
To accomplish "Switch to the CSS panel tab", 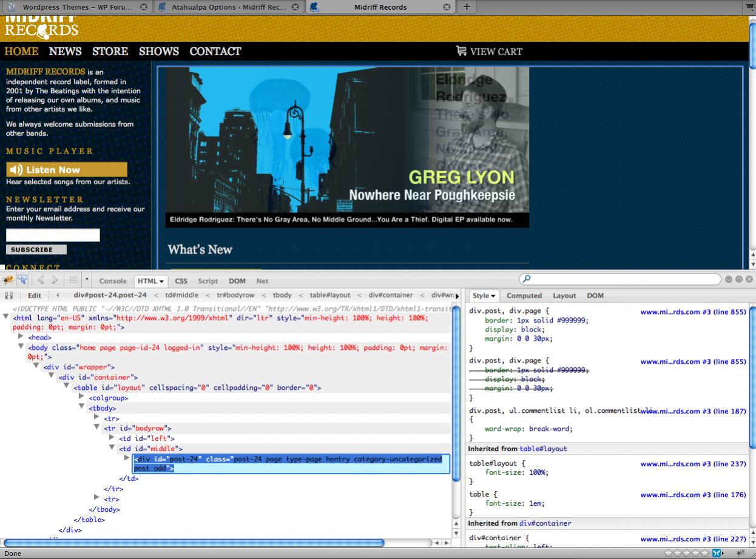I will [x=181, y=281].
